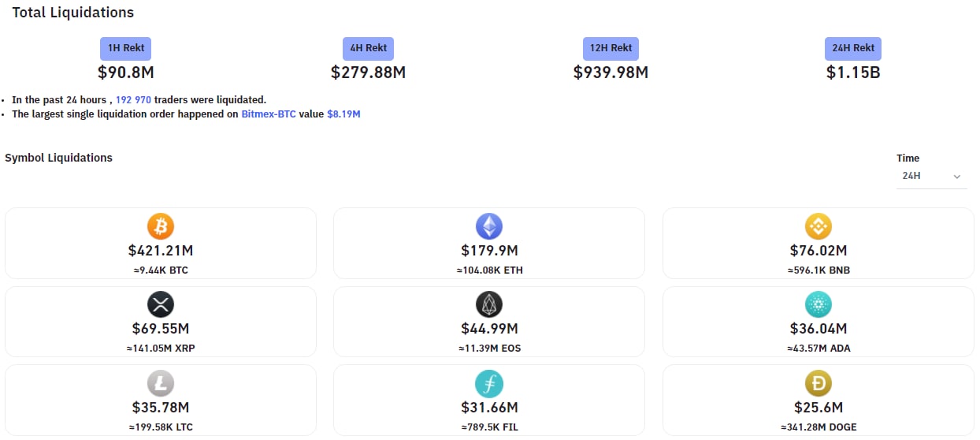The width and height of the screenshot is (980, 440).
Task: Click the Total Liquidations heading
Action: pos(72,13)
